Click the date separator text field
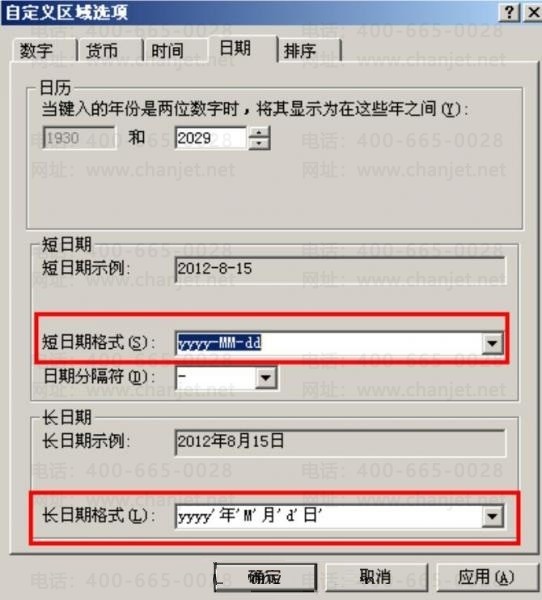Viewport: 542px width, 600px height. pyautogui.click(x=215, y=378)
